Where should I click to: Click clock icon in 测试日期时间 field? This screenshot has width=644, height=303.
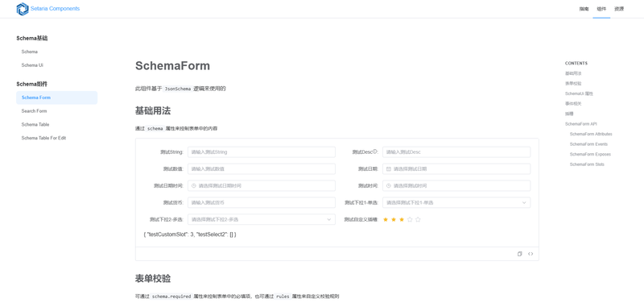[194, 186]
